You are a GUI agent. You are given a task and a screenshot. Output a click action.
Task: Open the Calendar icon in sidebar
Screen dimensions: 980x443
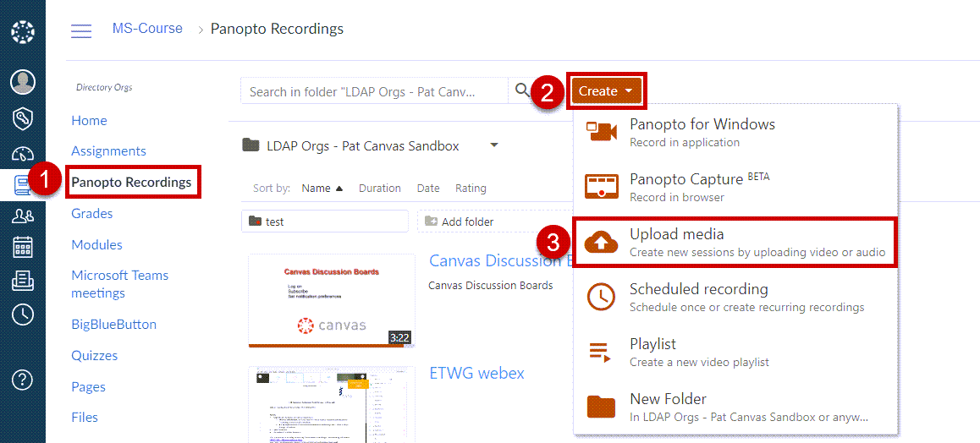23,247
